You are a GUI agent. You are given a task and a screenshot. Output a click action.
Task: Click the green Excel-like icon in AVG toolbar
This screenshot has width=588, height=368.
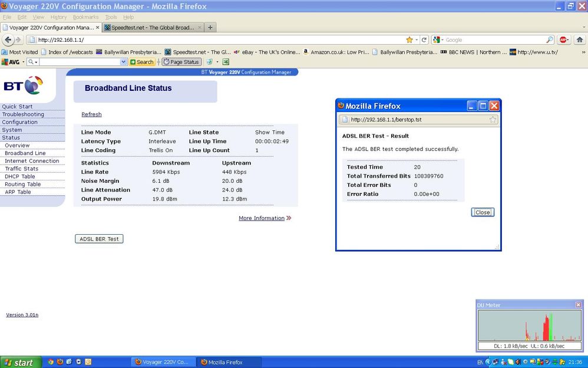pos(226,62)
